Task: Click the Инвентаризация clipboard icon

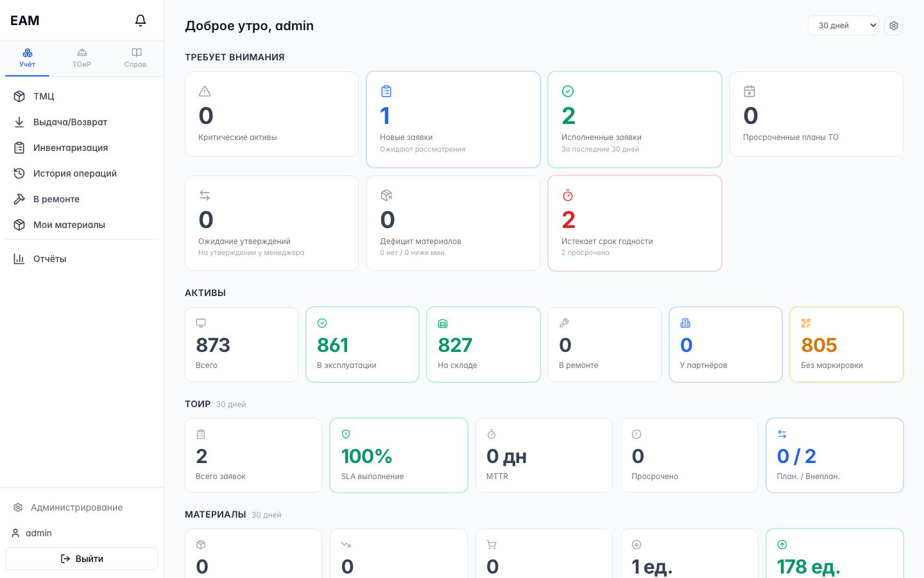Action: pyautogui.click(x=19, y=148)
